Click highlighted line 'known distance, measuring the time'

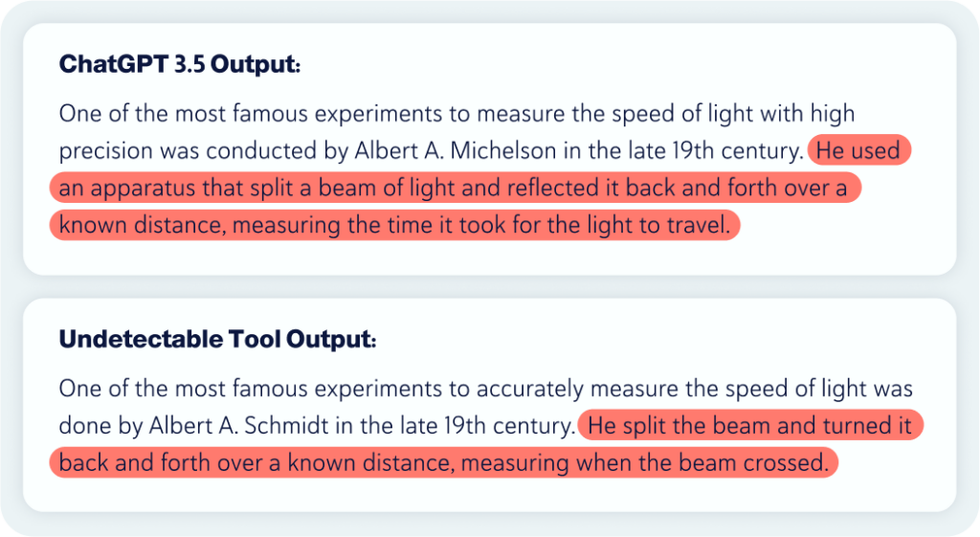click(x=395, y=225)
